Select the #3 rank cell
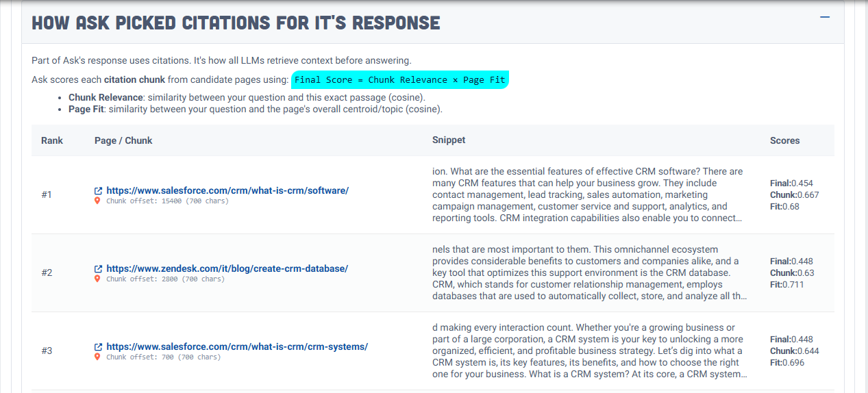The height and width of the screenshot is (393, 868). click(47, 351)
